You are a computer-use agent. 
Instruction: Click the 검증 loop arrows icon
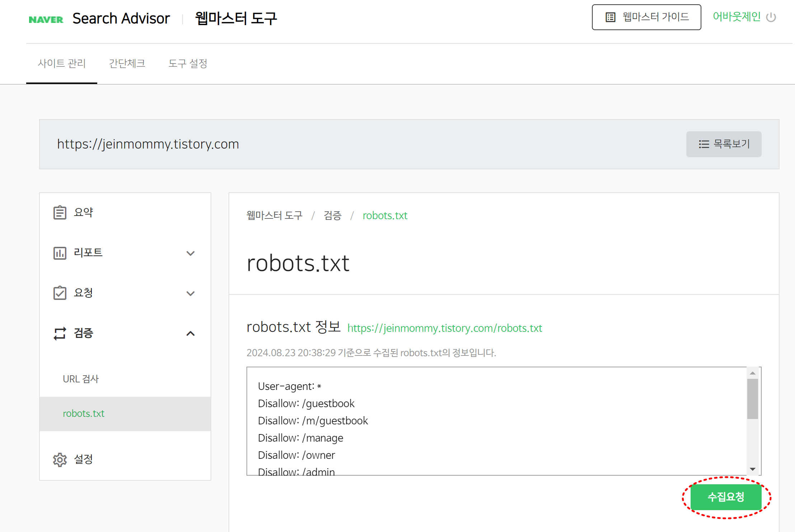coord(60,333)
